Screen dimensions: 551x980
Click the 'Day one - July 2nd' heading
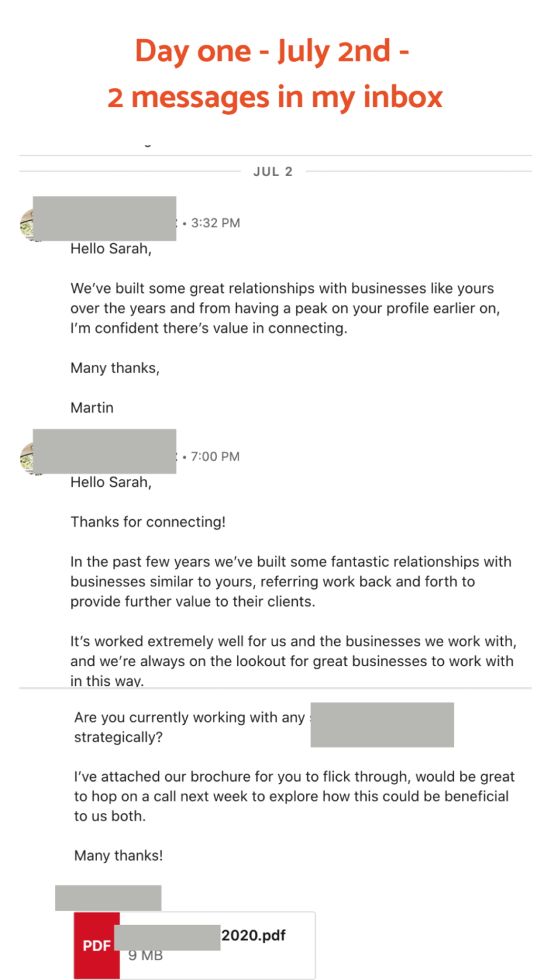click(272, 50)
